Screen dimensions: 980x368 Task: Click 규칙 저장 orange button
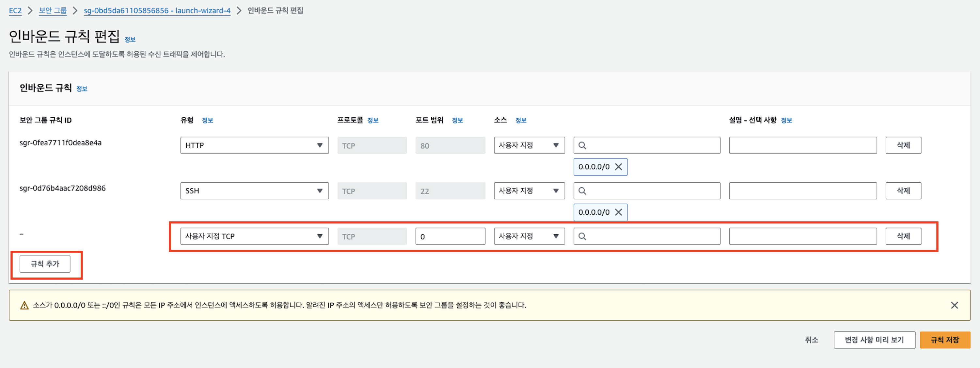(x=945, y=340)
